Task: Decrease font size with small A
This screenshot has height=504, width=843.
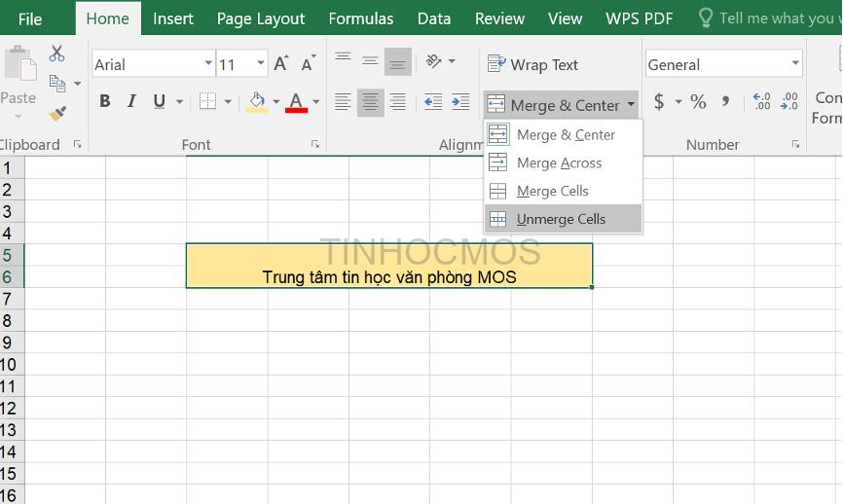Action: pos(309,64)
